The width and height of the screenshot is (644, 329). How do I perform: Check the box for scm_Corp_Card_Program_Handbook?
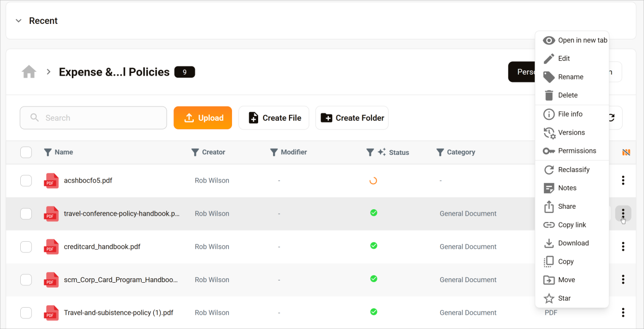tap(26, 279)
